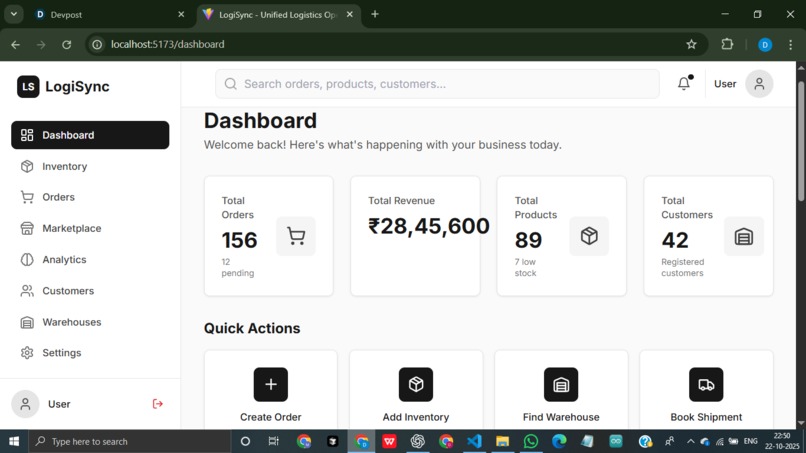Select the Find Warehouse label

(x=561, y=417)
